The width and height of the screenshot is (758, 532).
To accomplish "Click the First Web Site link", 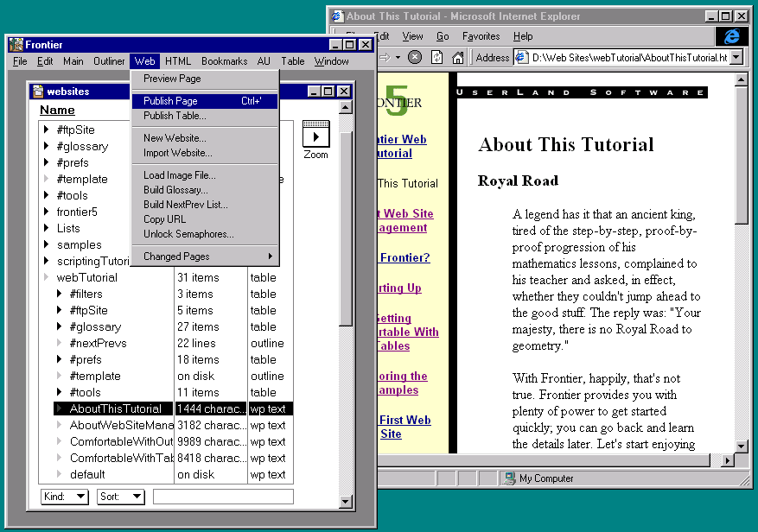I will (404, 427).
